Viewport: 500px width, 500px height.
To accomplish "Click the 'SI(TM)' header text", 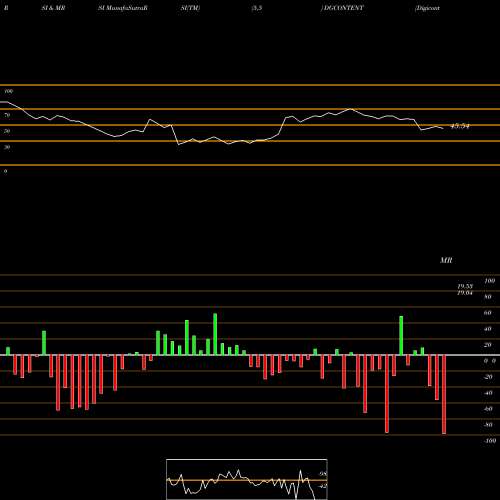I will (x=190, y=8).
